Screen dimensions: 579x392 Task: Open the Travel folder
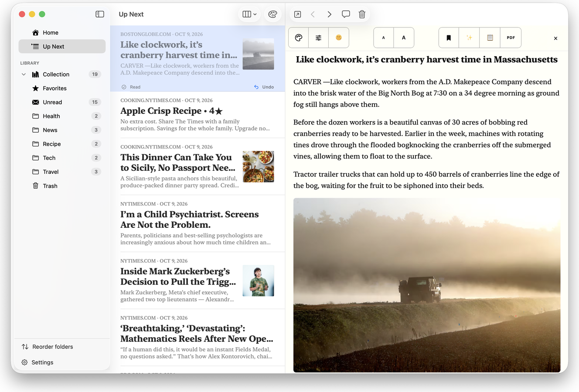point(62,172)
